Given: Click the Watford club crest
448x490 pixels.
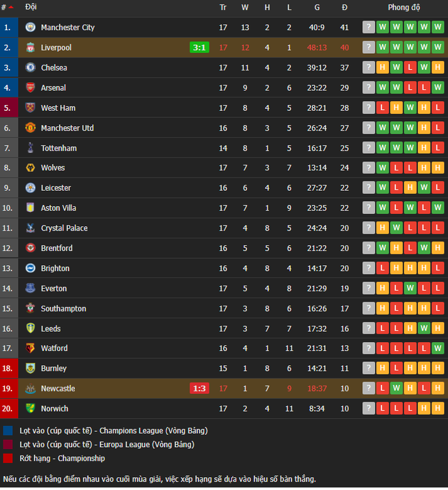Looking at the screenshot, I should [x=30, y=348].
